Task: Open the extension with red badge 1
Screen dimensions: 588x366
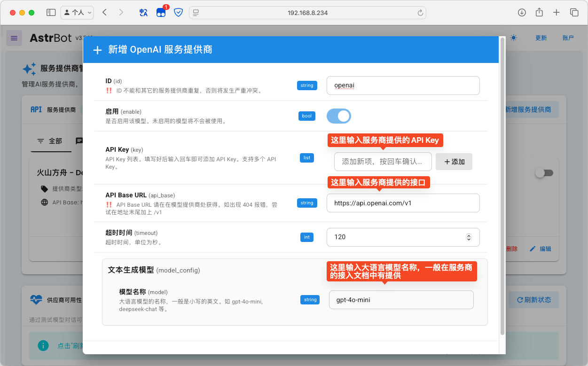Action: point(161,12)
